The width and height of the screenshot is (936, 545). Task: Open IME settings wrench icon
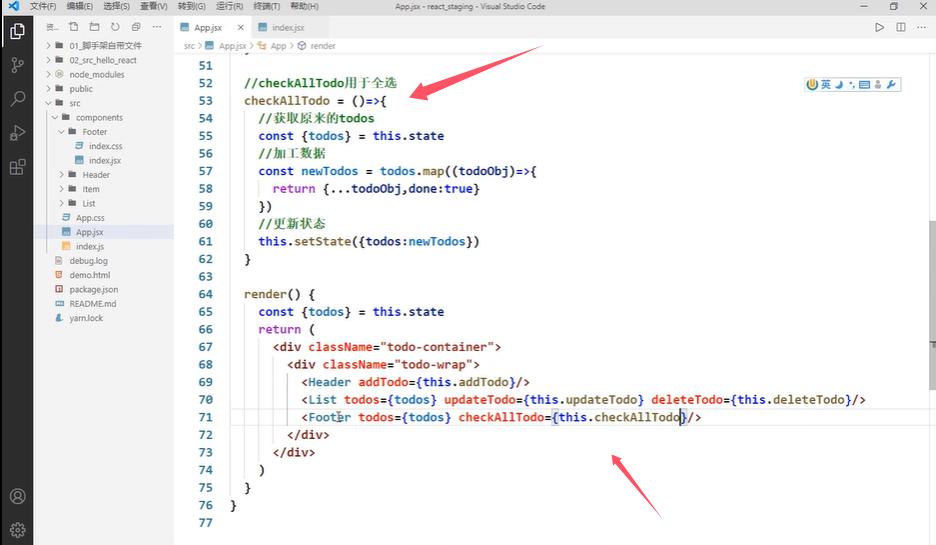pos(891,85)
